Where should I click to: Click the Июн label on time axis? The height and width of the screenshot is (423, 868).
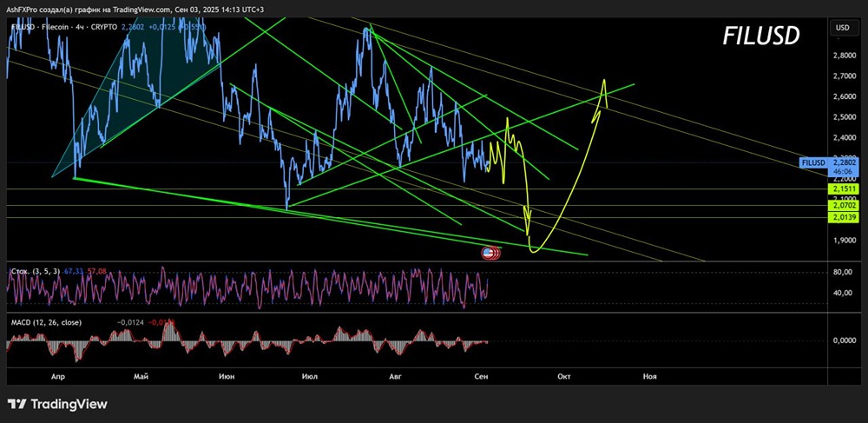tap(227, 376)
